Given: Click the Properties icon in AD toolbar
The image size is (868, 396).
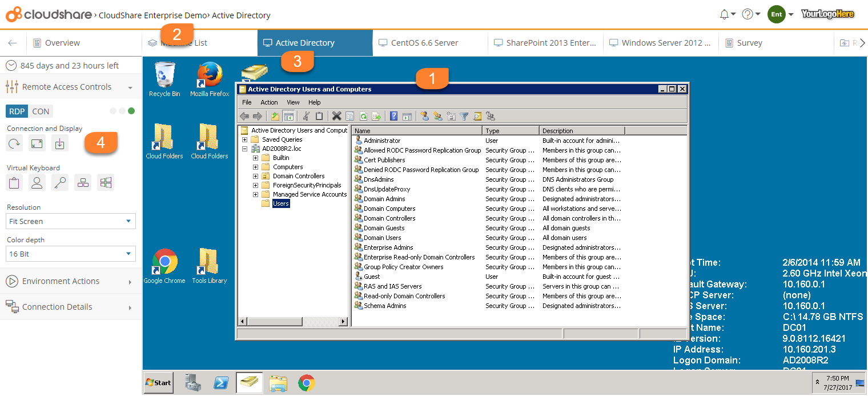Looking at the screenshot, I should click(350, 116).
